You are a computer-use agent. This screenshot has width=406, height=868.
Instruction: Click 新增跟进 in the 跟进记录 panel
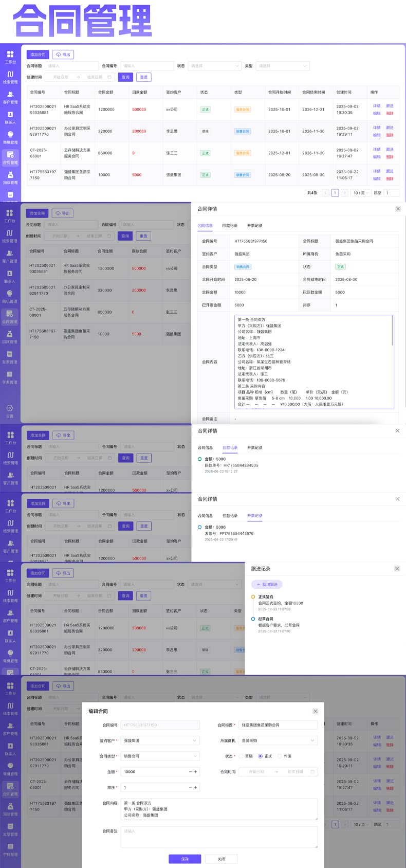pos(267,585)
